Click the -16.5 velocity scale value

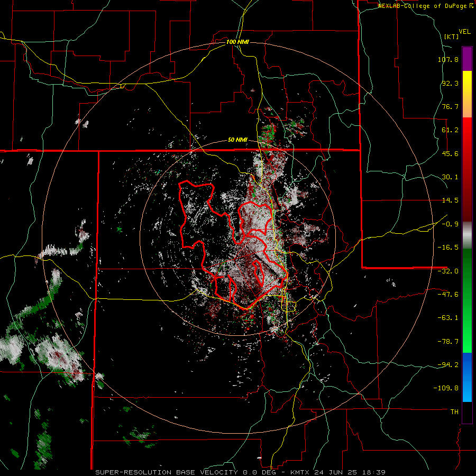448,248
